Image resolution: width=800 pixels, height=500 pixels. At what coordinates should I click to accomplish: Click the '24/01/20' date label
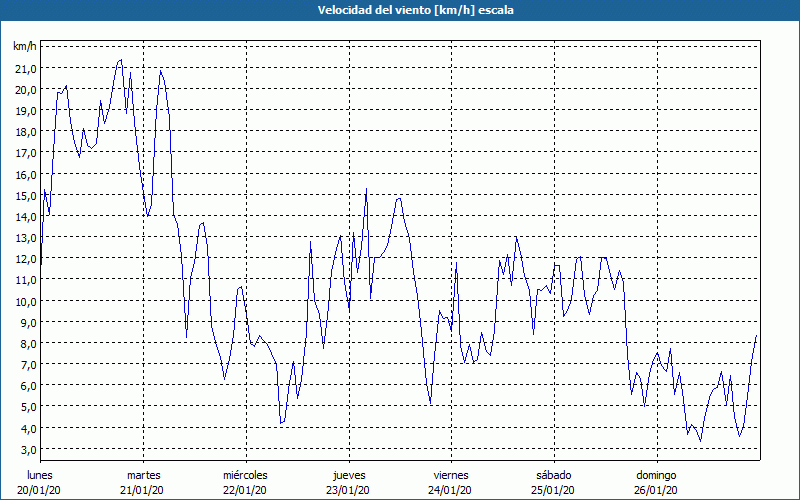pyautogui.click(x=451, y=490)
